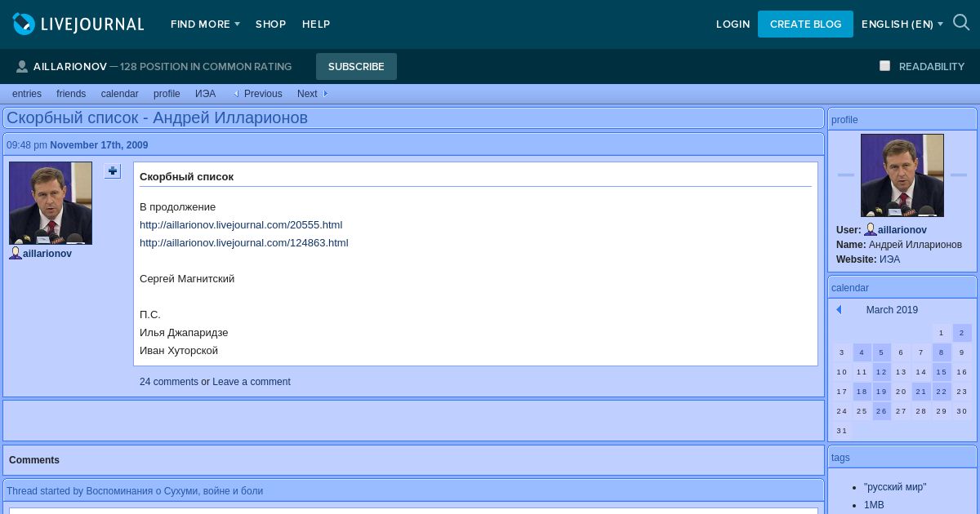Screen dimensions: 980x514
Task: Click the plus icon next to the post
Action: [113, 171]
